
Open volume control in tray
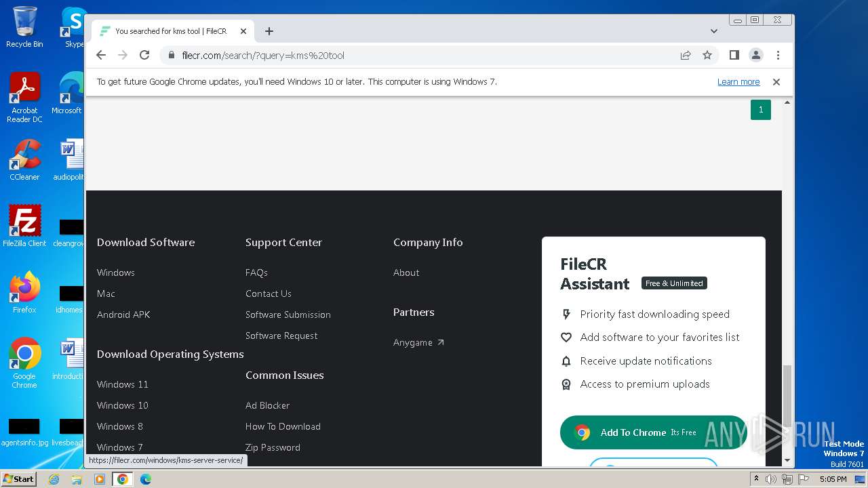(771, 479)
